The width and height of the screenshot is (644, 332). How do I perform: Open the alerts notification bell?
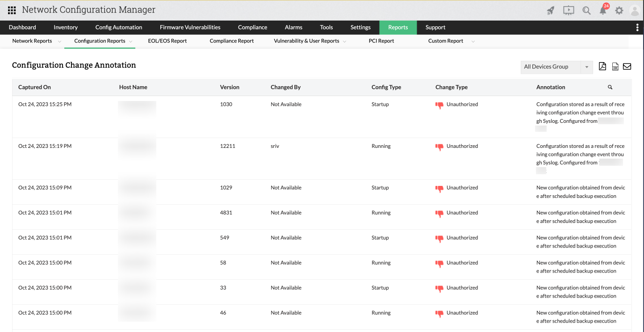[x=603, y=10]
